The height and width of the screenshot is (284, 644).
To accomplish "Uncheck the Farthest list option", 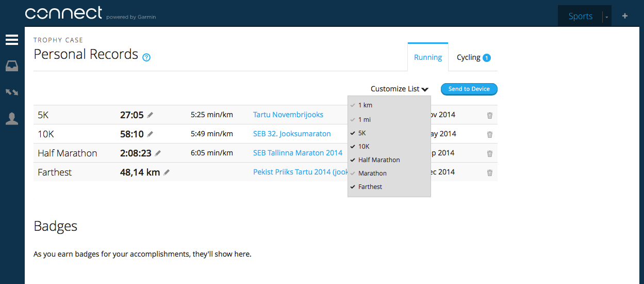I will (x=370, y=187).
